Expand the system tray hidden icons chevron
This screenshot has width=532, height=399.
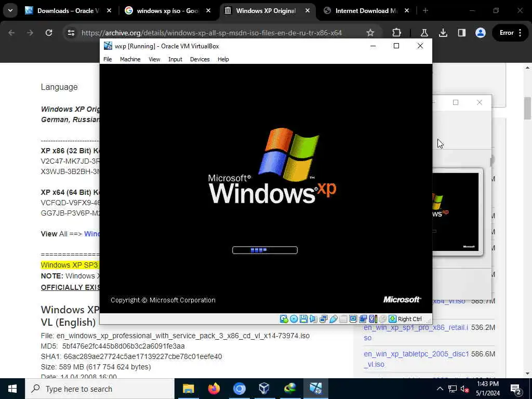440,389
